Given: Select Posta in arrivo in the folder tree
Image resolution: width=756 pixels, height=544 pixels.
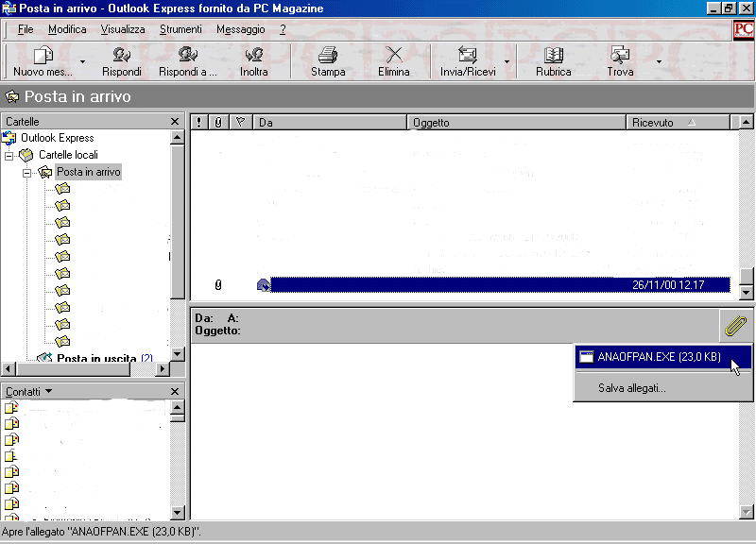Looking at the screenshot, I should click(x=88, y=172).
